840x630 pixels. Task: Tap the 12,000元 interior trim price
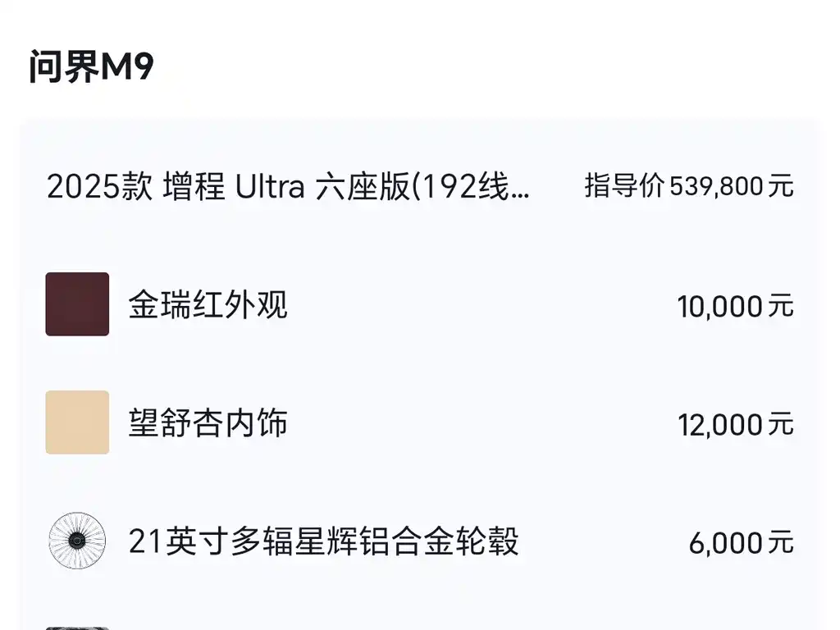click(736, 425)
